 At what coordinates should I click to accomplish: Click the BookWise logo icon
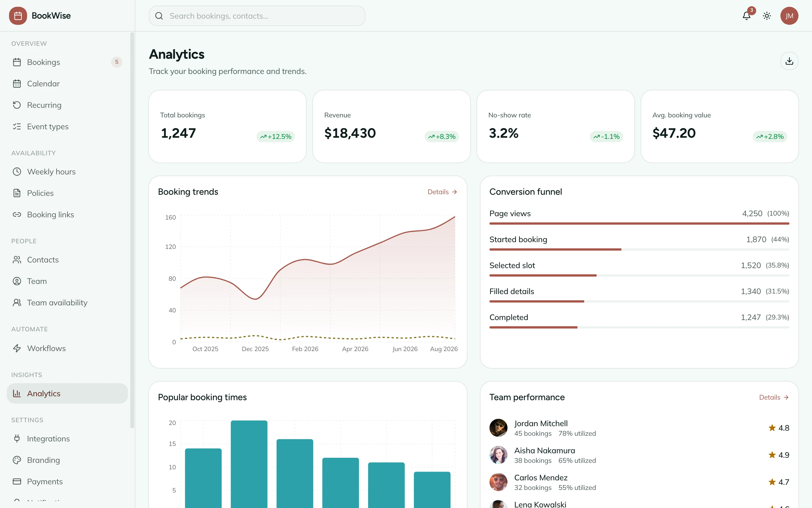pyautogui.click(x=18, y=16)
